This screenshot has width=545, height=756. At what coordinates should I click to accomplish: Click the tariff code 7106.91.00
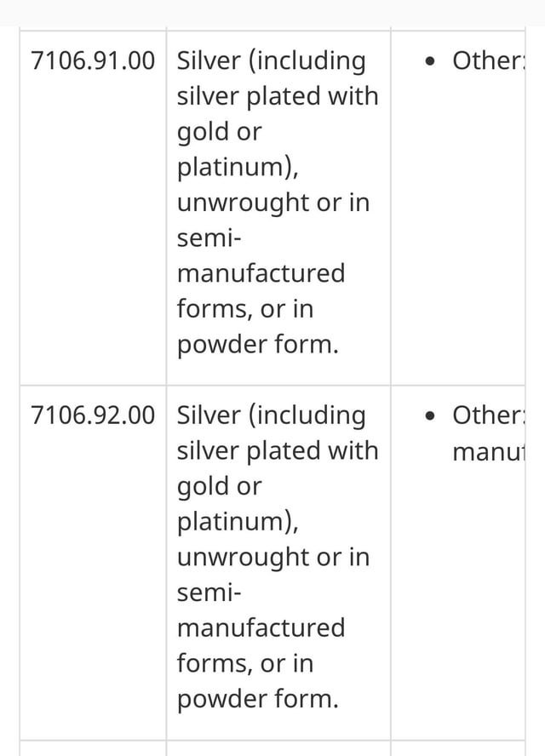point(92,60)
